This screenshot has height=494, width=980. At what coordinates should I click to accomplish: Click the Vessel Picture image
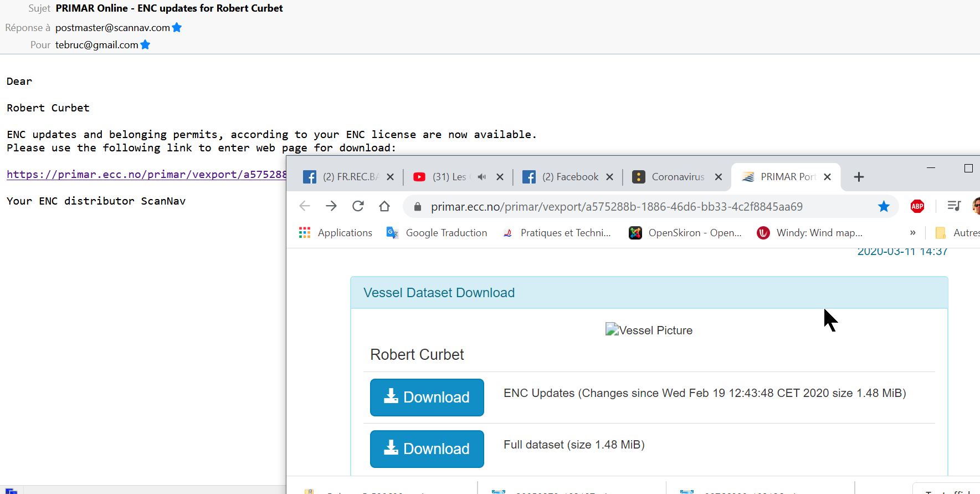[649, 330]
